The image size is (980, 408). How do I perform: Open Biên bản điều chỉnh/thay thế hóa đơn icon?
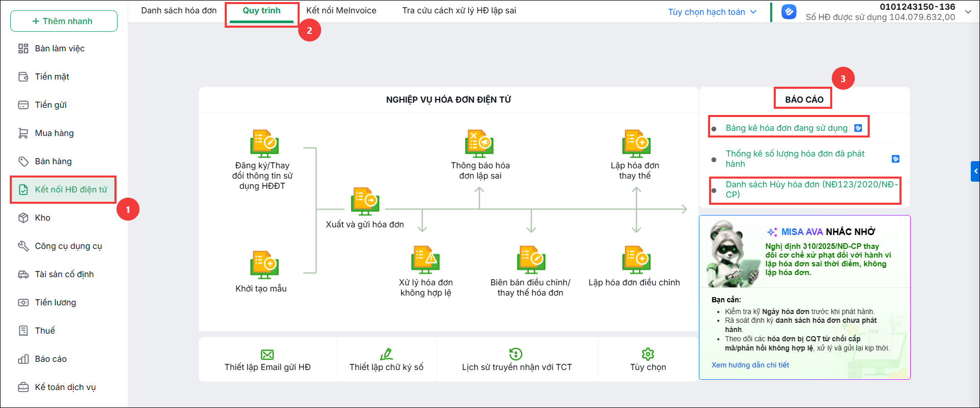(531, 260)
